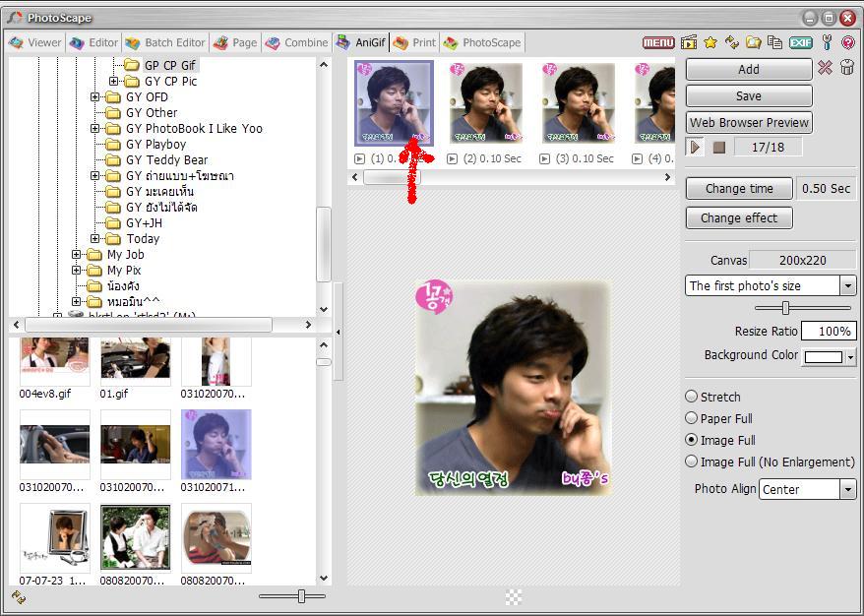Open the EXIF info icon
The height and width of the screenshot is (616, 864).
tap(801, 42)
